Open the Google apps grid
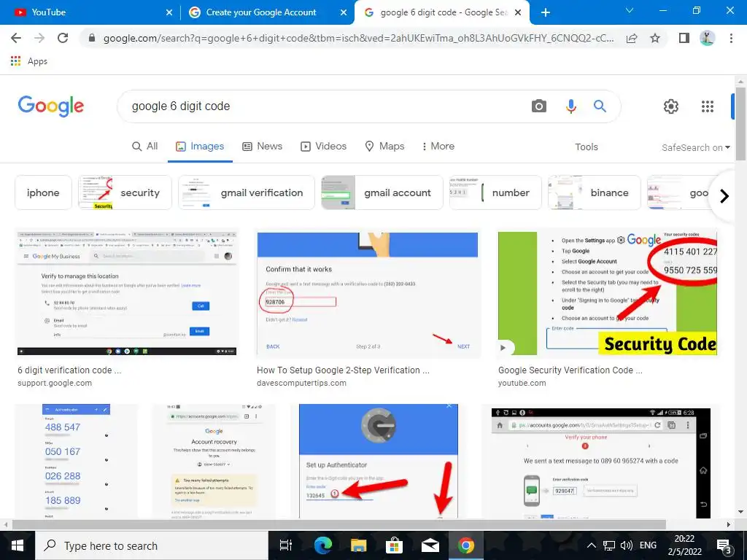 708,106
